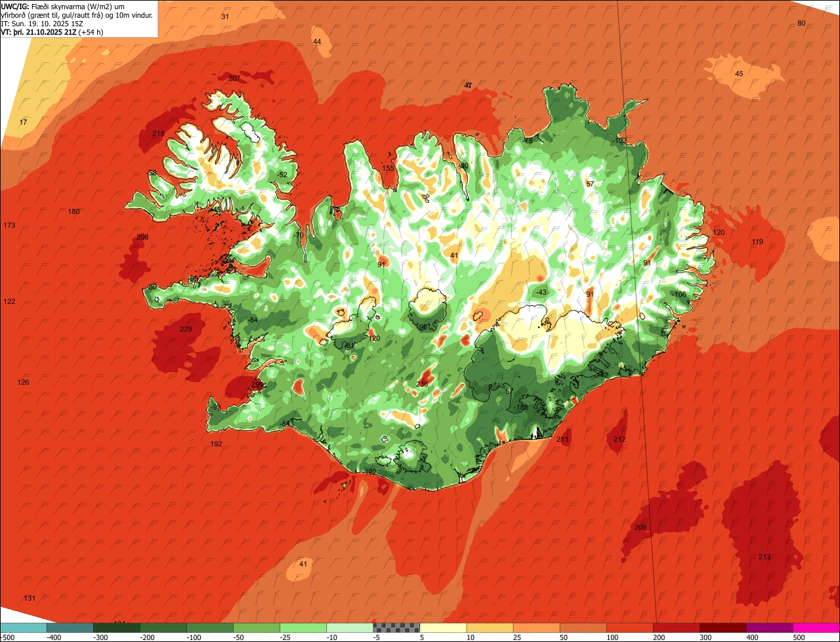Click the 50 to 100 dark orange swatch

pos(583,628)
